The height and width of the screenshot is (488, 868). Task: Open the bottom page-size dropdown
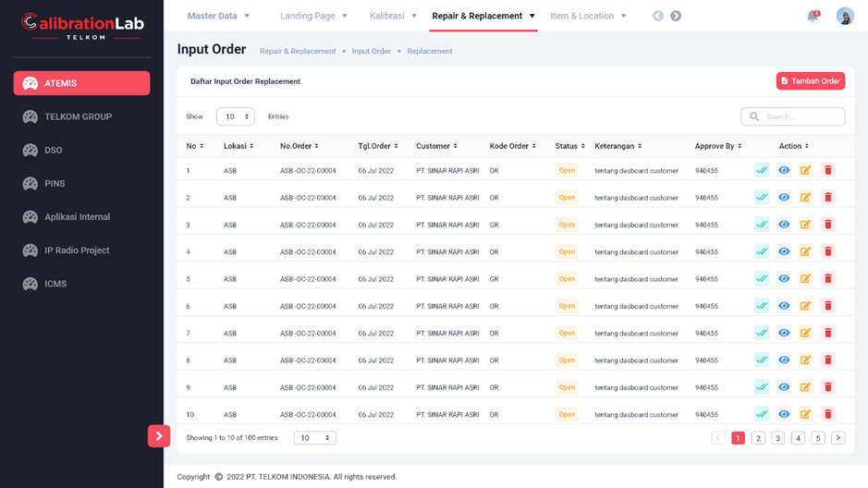click(x=314, y=438)
